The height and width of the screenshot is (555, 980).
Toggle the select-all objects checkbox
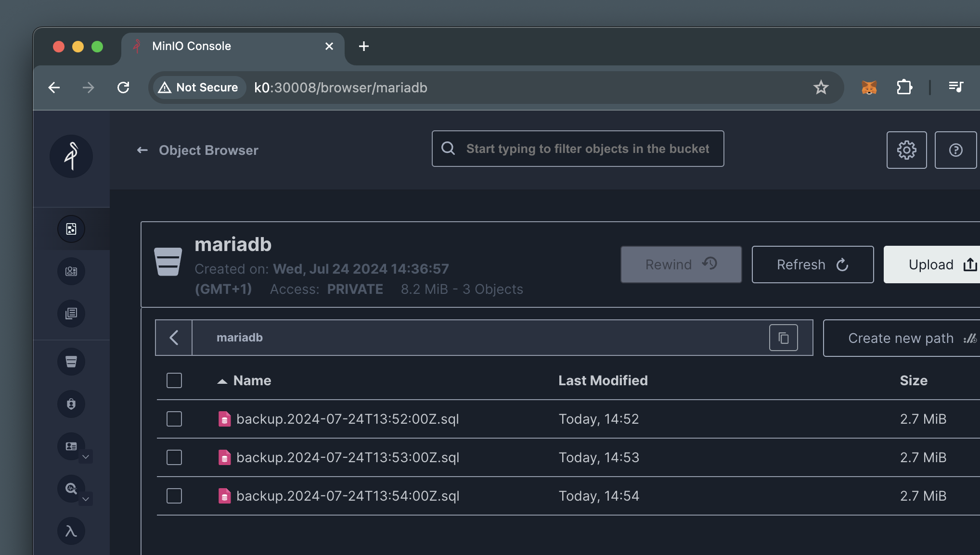tap(174, 380)
